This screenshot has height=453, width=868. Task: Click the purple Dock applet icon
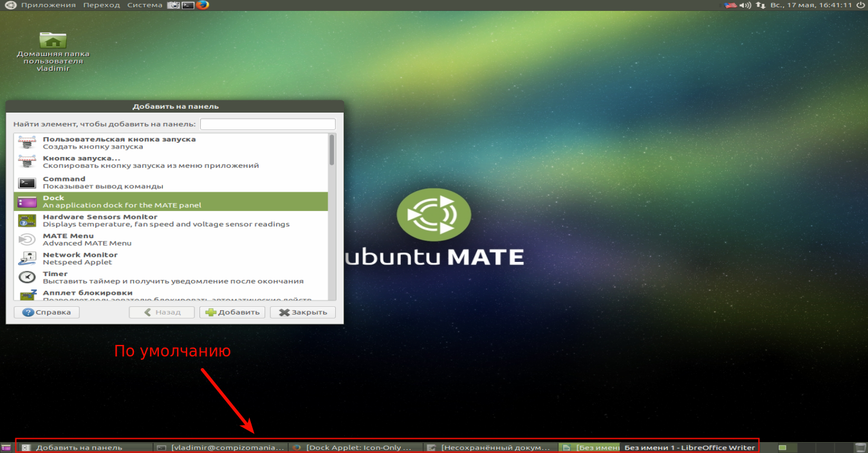pyautogui.click(x=27, y=202)
